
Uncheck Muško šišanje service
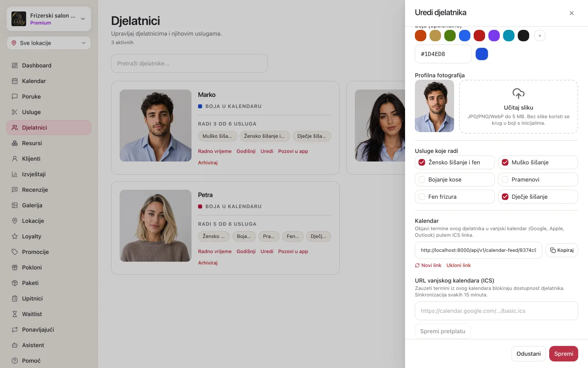(505, 162)
